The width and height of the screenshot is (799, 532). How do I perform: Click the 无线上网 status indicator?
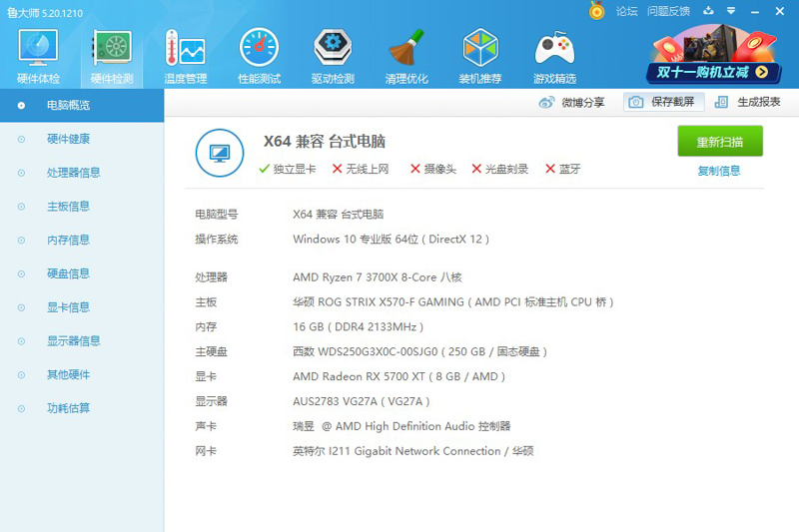coord(361,169)
